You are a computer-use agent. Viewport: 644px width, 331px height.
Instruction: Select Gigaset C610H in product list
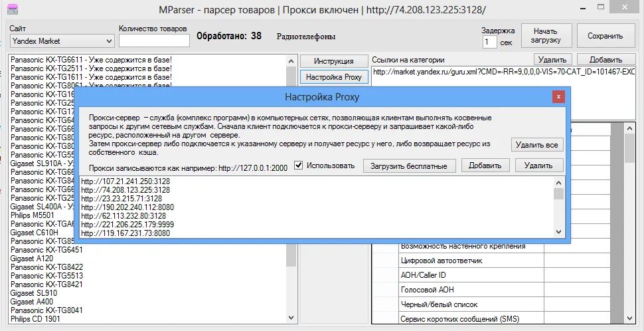click(34, 233)
